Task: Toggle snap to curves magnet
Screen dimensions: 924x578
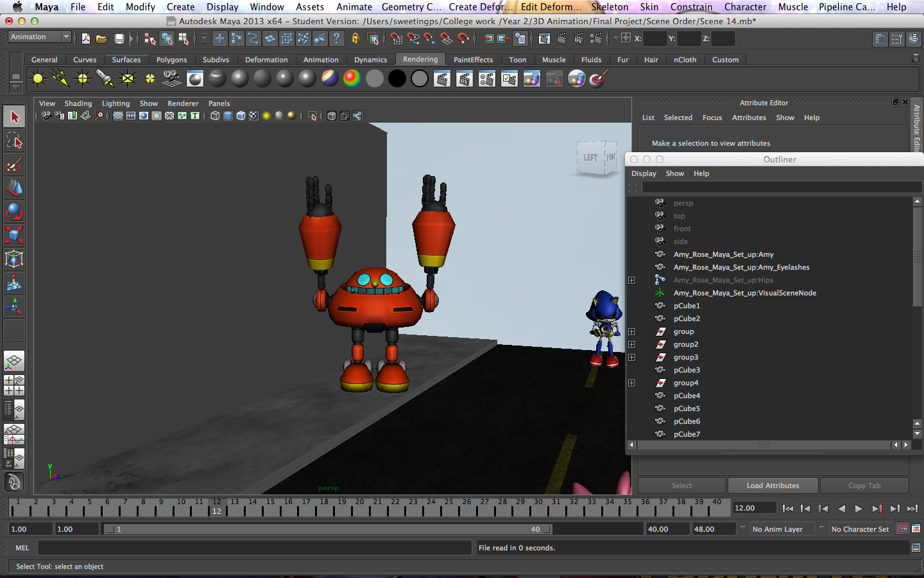Action: 413,39
